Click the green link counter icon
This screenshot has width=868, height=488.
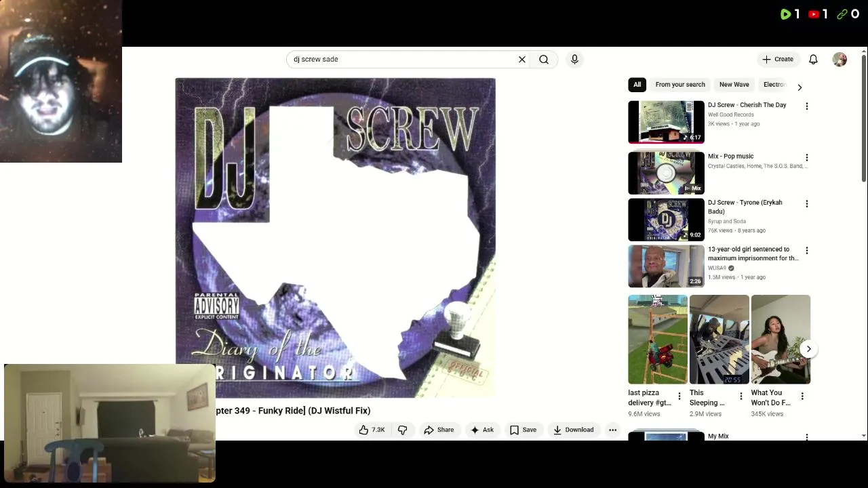pos(842,14)
